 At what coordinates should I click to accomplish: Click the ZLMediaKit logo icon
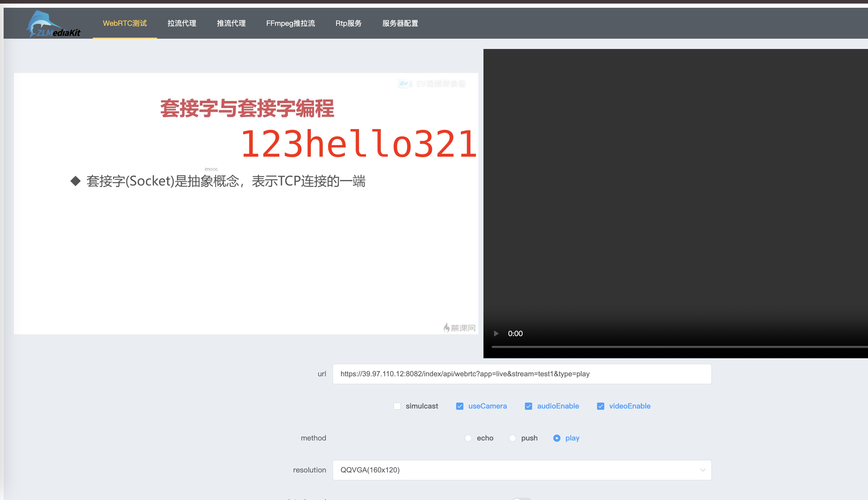tap(53, 24)
